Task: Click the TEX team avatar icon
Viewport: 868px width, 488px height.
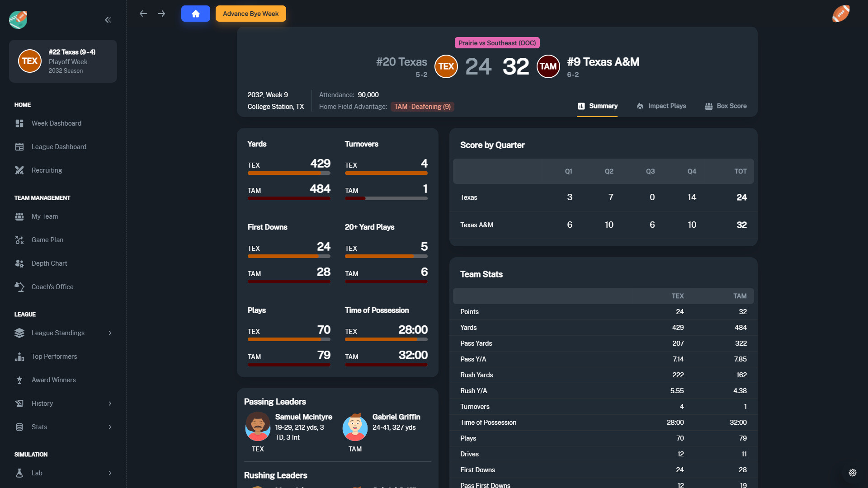Action: pos(446,66)
